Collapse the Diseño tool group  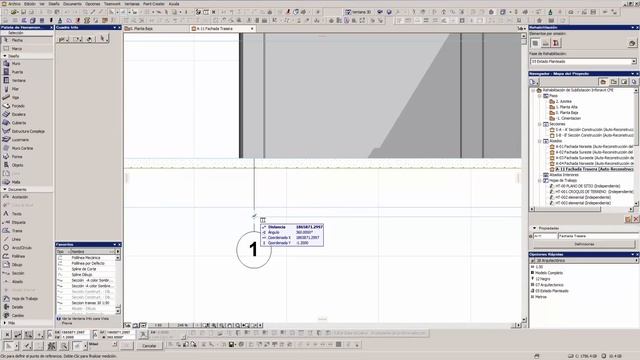pos(5,56)
